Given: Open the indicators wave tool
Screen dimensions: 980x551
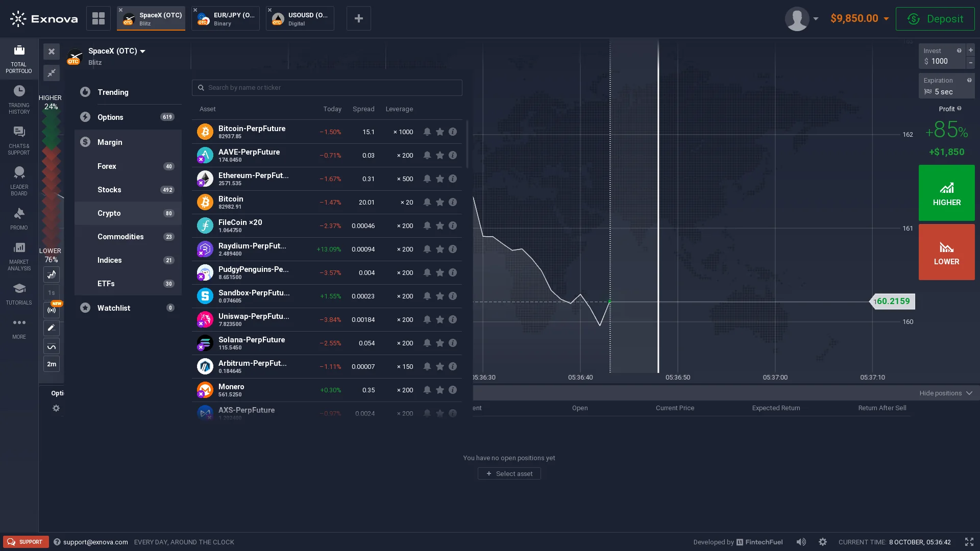Looking at the screenshot, I should point(52,346).
